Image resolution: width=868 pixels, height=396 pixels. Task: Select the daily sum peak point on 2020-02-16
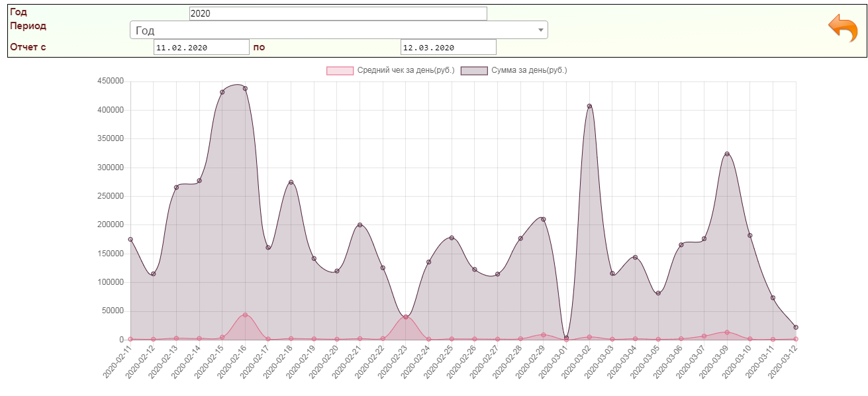[245, 89]
